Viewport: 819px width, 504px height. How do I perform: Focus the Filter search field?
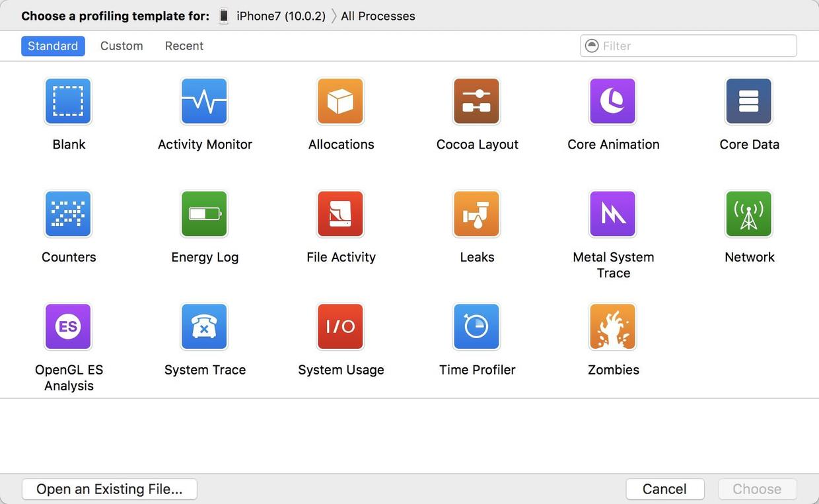[x=688, y=46]
